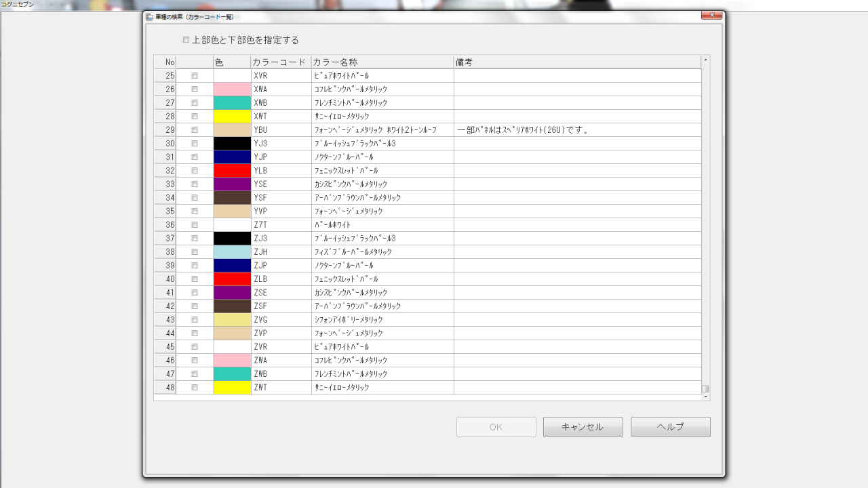Tick the row 48 ZWT checkbox
Viewport: 868px width, 488px height.
click(x=195, y=387)
